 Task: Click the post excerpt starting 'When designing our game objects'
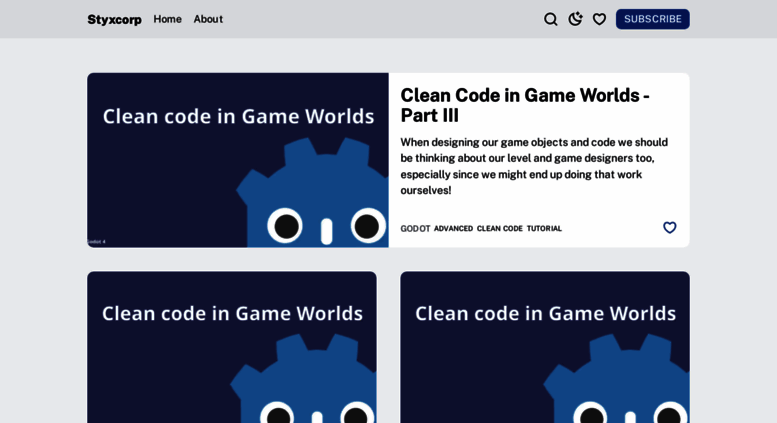(x=534, y=166)
